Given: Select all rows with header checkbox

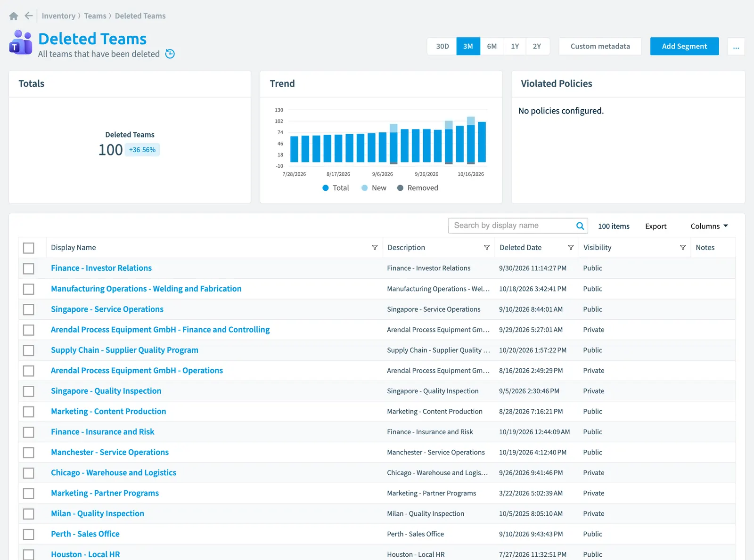Looking at the screenshot, I should pyautogui.click(x=29, y=248).
